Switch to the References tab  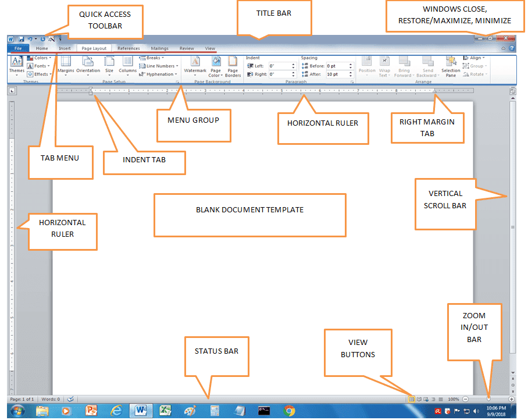tap(129, 48)
